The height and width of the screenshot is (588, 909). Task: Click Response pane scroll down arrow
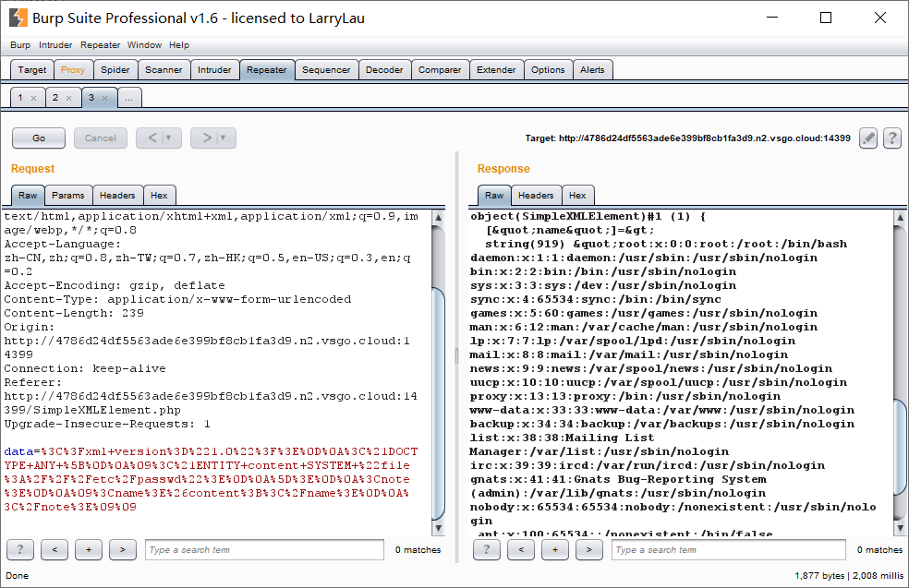901,528
